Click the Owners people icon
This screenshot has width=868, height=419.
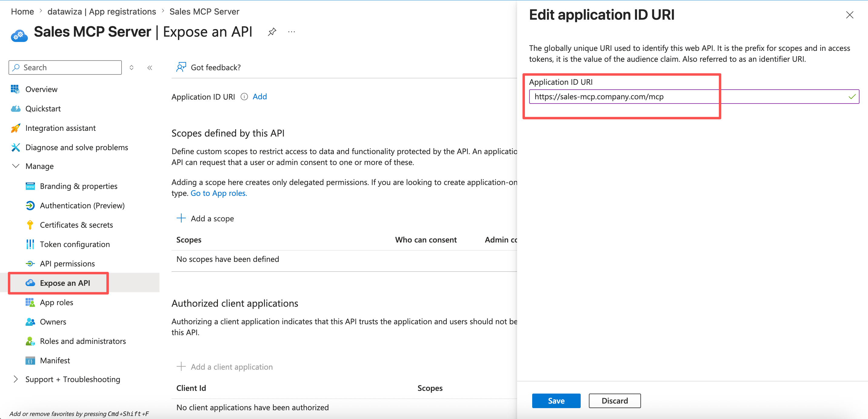click(30, 322)
